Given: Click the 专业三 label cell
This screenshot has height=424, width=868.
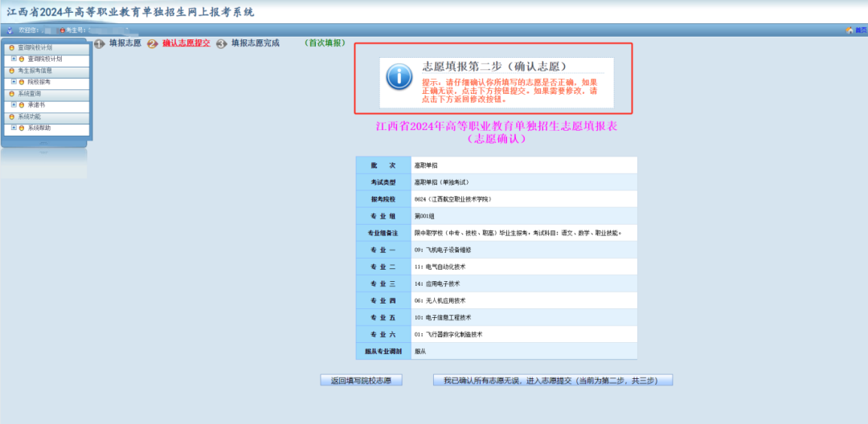Looking at the screenshot, I should (383, 283).
